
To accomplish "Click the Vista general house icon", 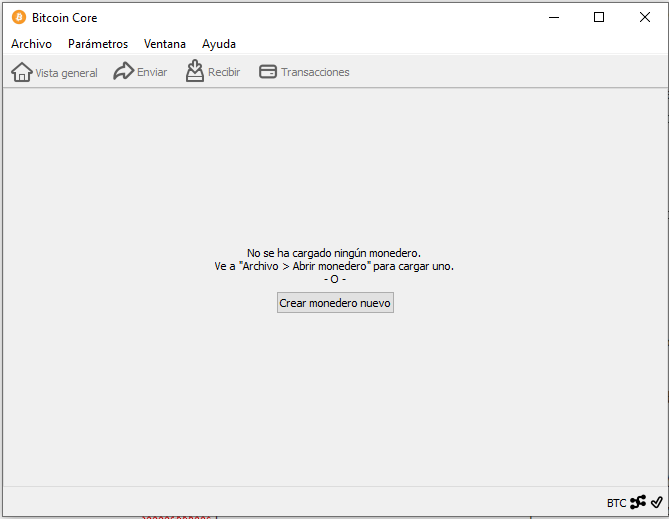I will [21, 72].
